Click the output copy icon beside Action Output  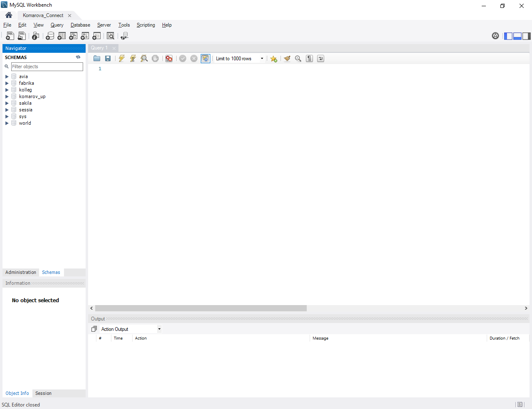click(94, 329)
